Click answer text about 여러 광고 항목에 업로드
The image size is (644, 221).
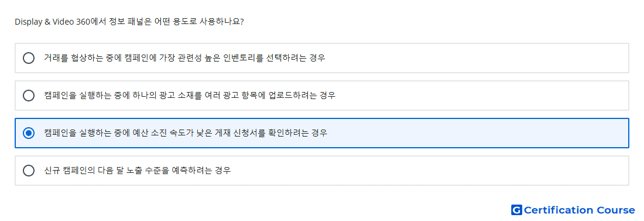(x=190, y=96)
